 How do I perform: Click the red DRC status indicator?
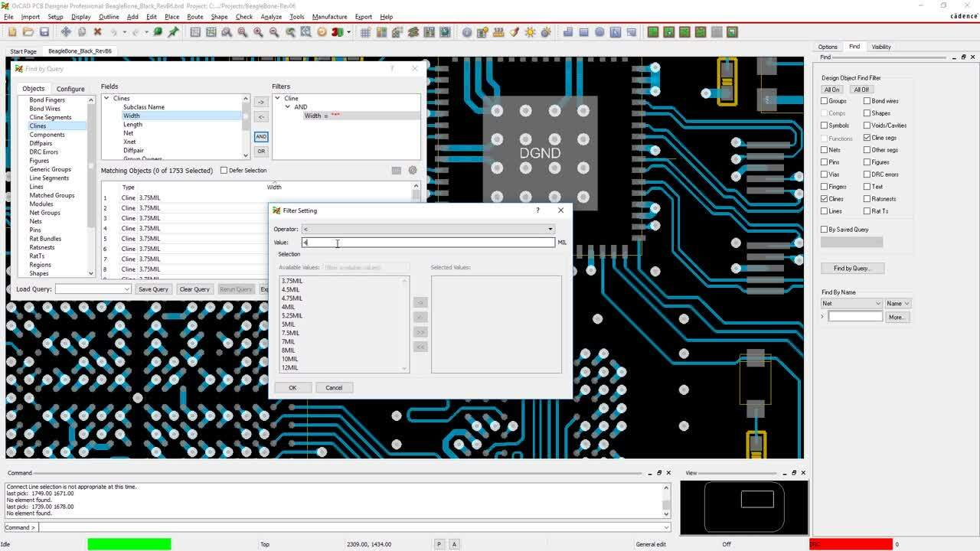point(851,544)
